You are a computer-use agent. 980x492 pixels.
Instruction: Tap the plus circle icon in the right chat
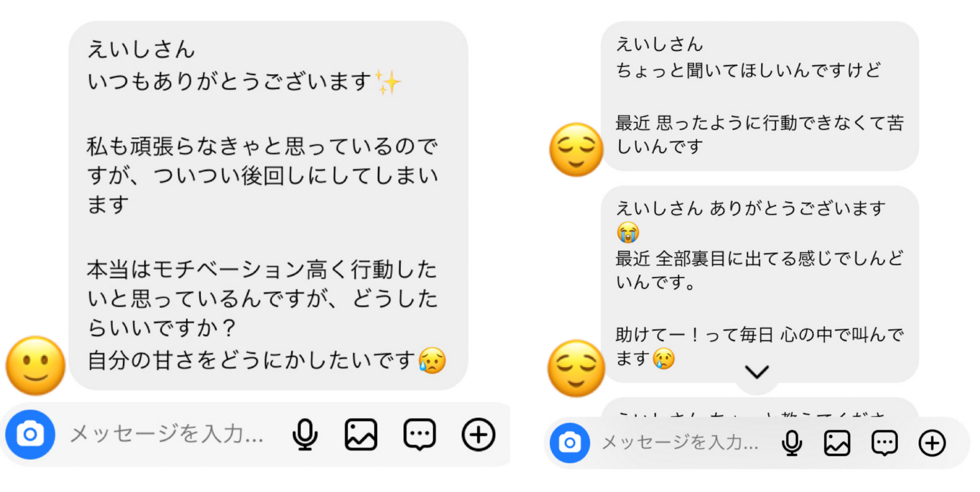932,443
